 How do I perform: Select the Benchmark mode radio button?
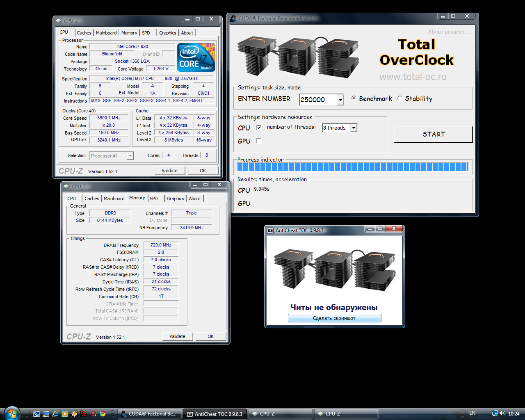click(x=354, y=98)
